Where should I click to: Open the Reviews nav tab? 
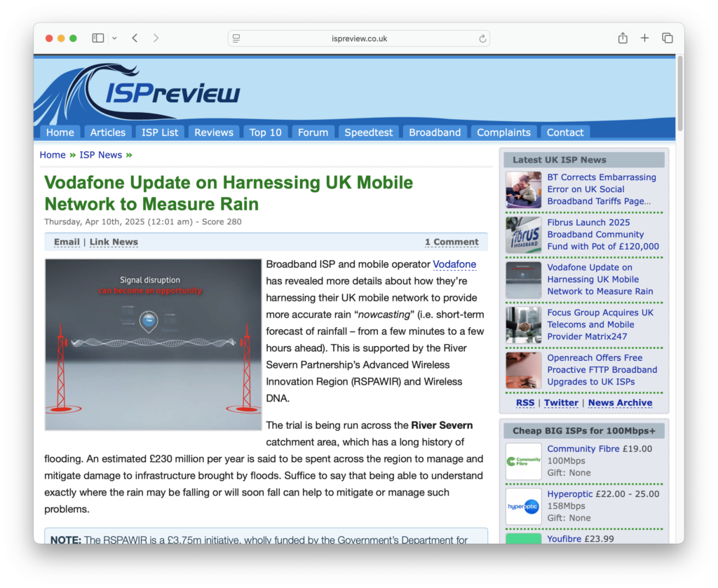(x=214, y=132)
